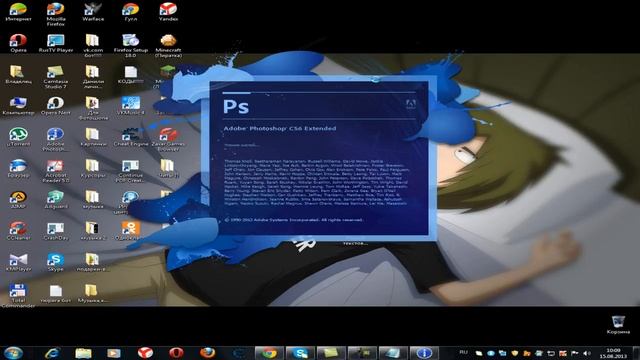Click the Adobe logo on Photoshop splash
Viewport: 640px width, 360px height.
(411, 104)
